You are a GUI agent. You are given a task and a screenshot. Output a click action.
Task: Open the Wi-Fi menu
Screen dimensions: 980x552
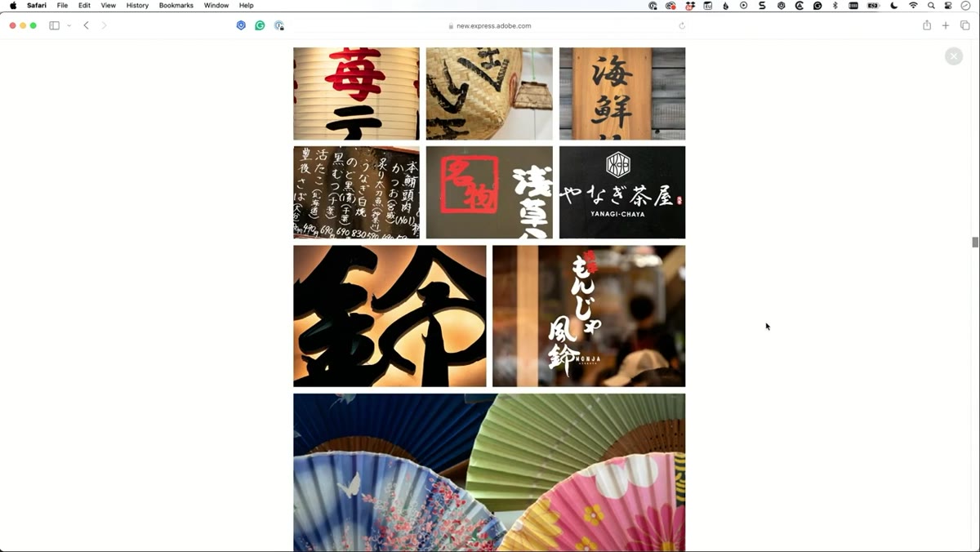913,5
